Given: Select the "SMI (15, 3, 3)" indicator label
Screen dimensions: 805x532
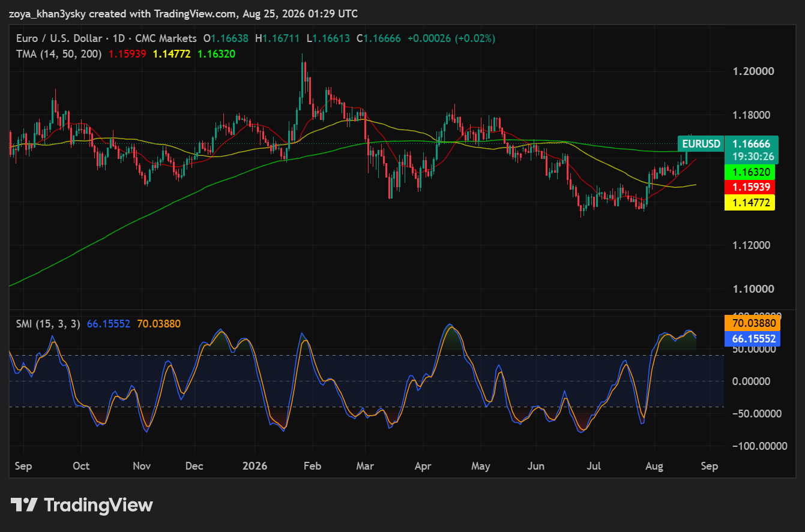Looking at the screenshot, I should [x=48, y=324].
